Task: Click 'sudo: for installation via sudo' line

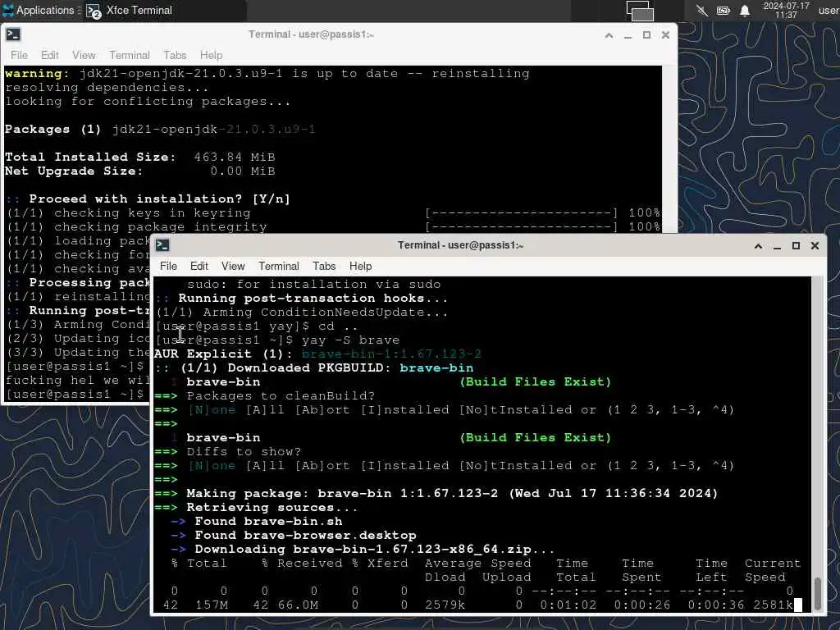Action: [314, 285]
